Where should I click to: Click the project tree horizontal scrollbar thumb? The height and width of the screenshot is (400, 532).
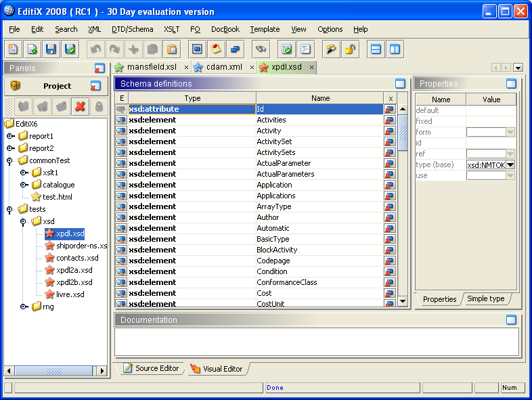53,371
